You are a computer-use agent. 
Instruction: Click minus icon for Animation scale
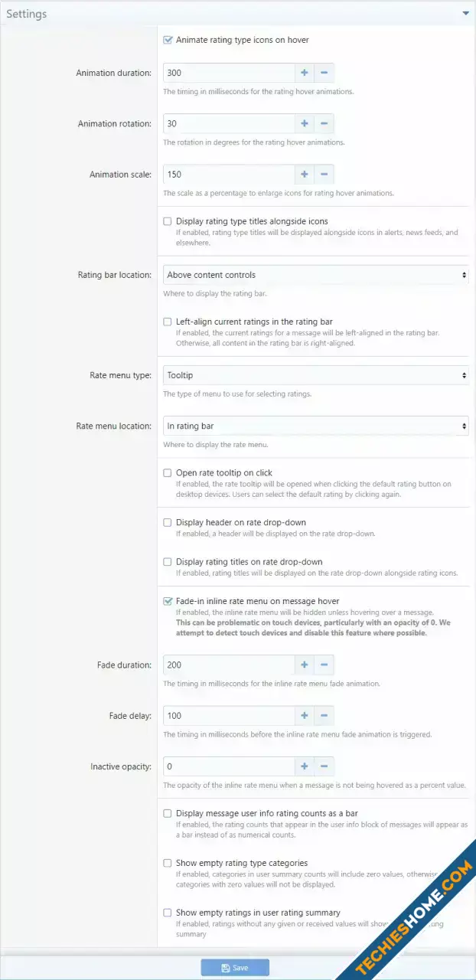[324, 174]
